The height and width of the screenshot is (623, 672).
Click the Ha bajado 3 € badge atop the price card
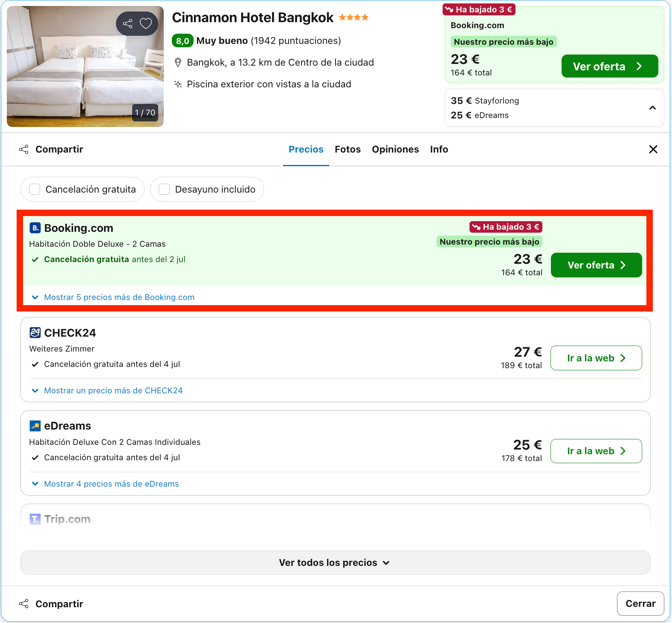(x=479, y=9)
